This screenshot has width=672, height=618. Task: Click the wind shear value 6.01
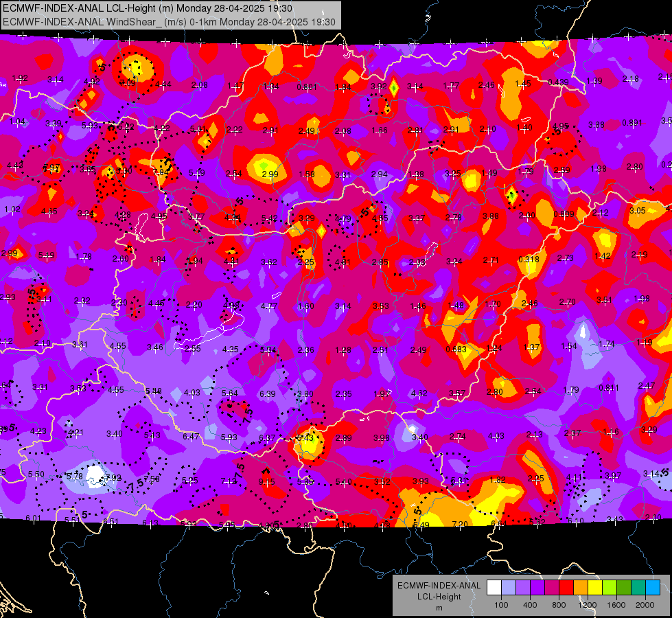pyautogui.click(x=33, y=518)
